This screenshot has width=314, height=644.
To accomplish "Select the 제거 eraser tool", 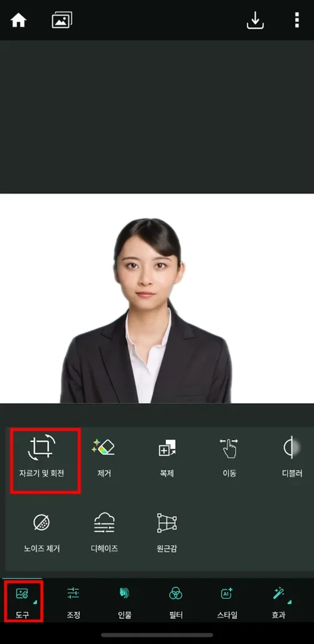I will coord(104,457).
